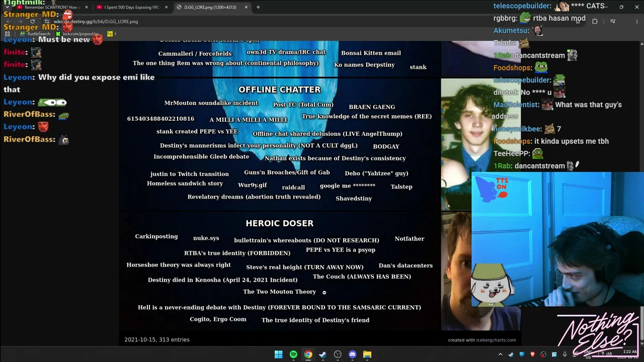Screen dimensions: 644x362
Task: Click 'Post TC (Total Cum)' entry
Action: [303, 105]
